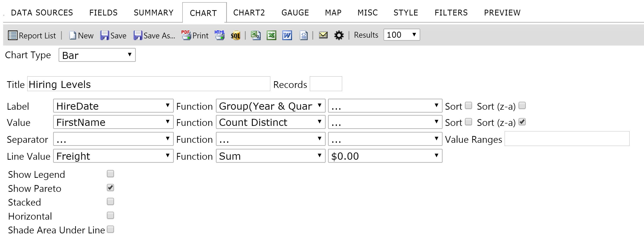Open the settings gear icon
This screenshot has width=644, height=237.
point(339,35)
